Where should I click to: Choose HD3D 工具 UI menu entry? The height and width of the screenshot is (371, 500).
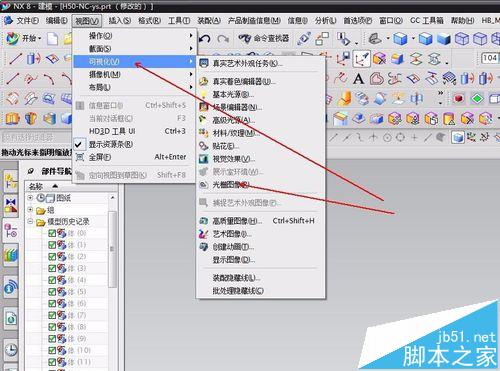tap(133, 131)
